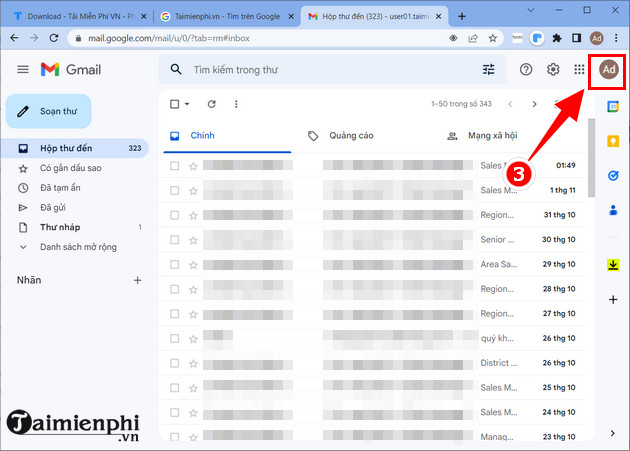Open the Support help icon
Viewport: 630px width, 451px height.
click(x=526, y=70)
